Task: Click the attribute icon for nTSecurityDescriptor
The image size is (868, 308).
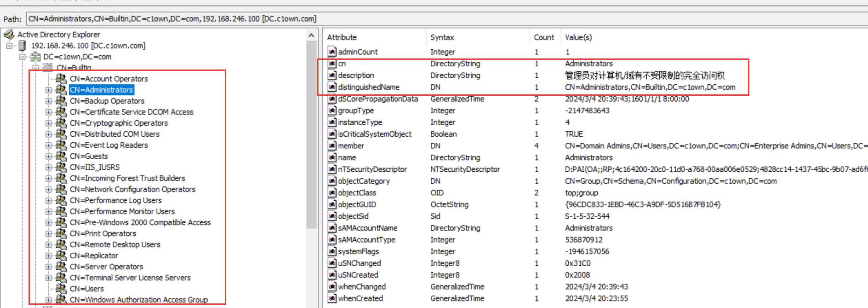Action: [x=332, y=169]
